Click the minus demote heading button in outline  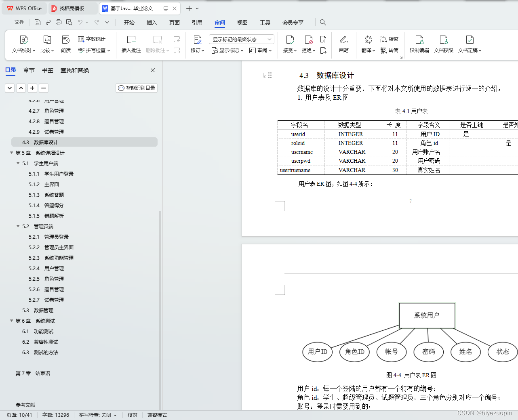click(x=44, y=88)
